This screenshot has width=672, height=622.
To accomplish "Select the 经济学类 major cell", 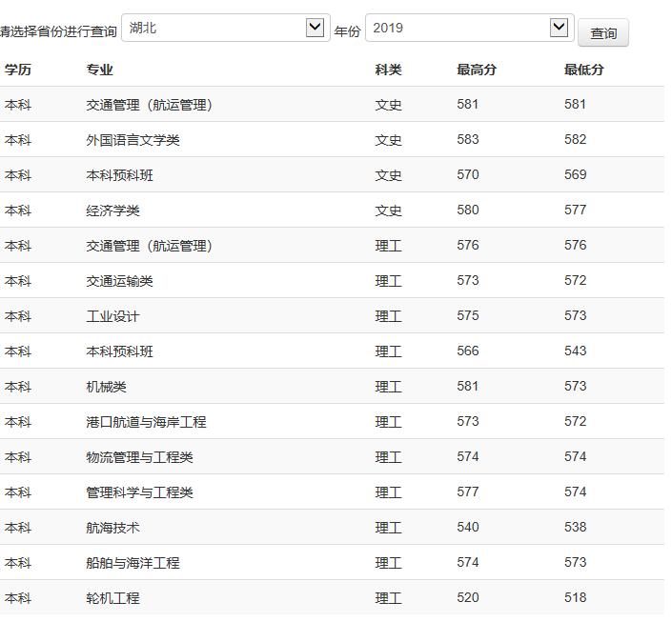I will coord(112,211).
